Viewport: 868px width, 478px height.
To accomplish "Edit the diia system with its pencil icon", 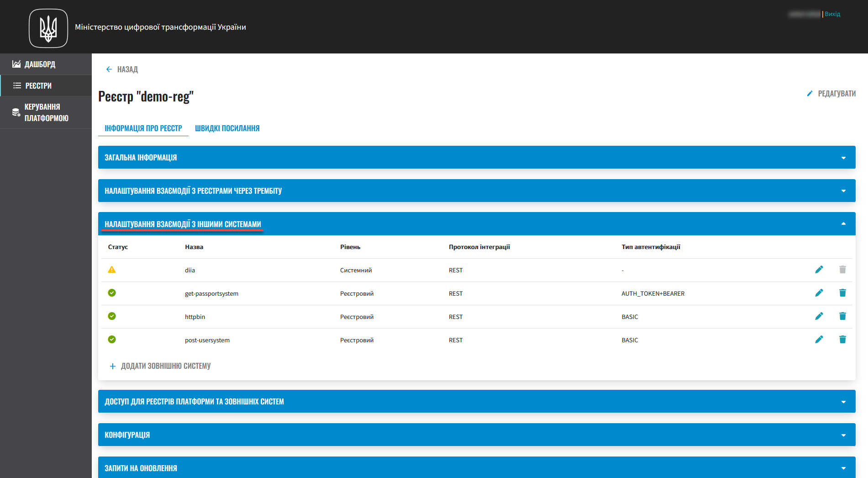I will point(819,270).
